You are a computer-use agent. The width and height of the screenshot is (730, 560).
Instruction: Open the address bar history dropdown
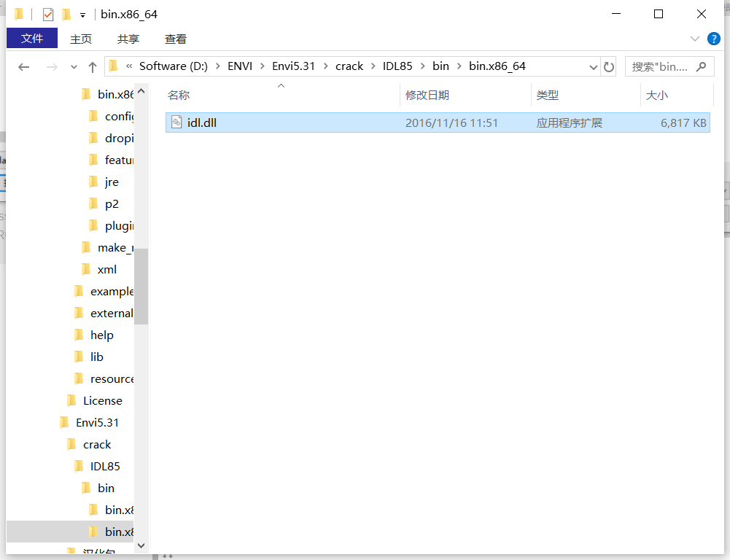tap(594, 66)
